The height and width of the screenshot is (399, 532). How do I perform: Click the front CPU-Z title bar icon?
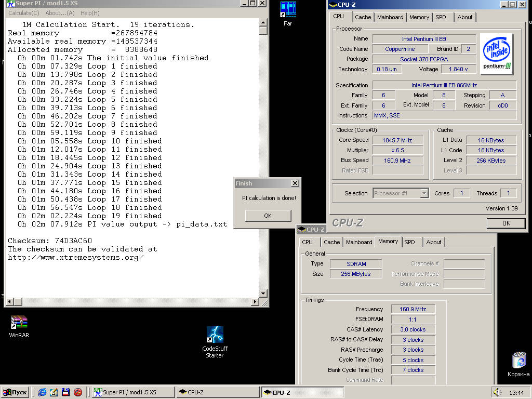click(x=333, y=4)
